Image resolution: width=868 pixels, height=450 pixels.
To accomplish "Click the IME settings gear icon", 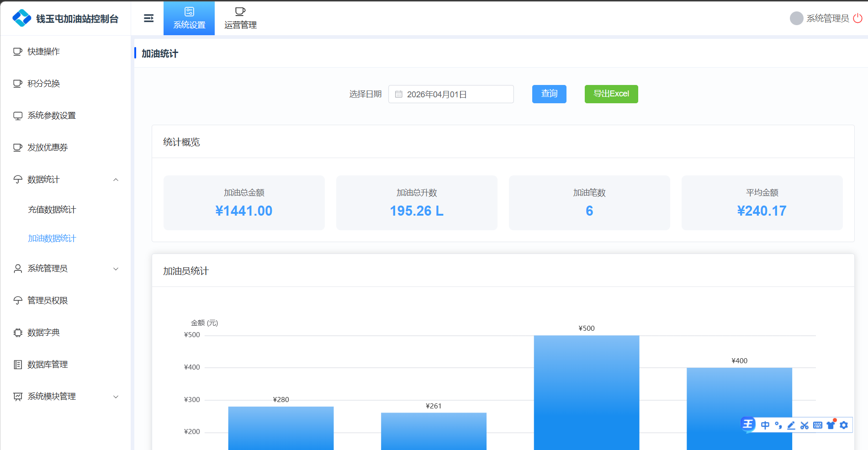I will point(844,425).
